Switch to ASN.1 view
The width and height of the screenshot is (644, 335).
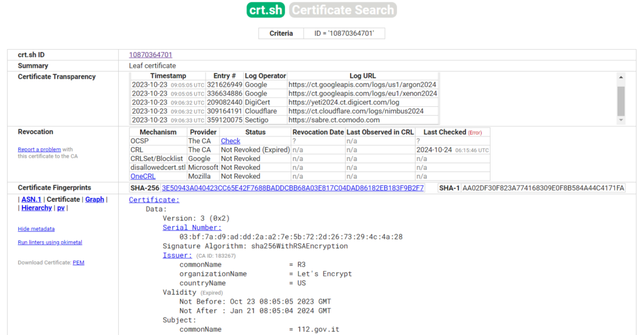[31, 199]
